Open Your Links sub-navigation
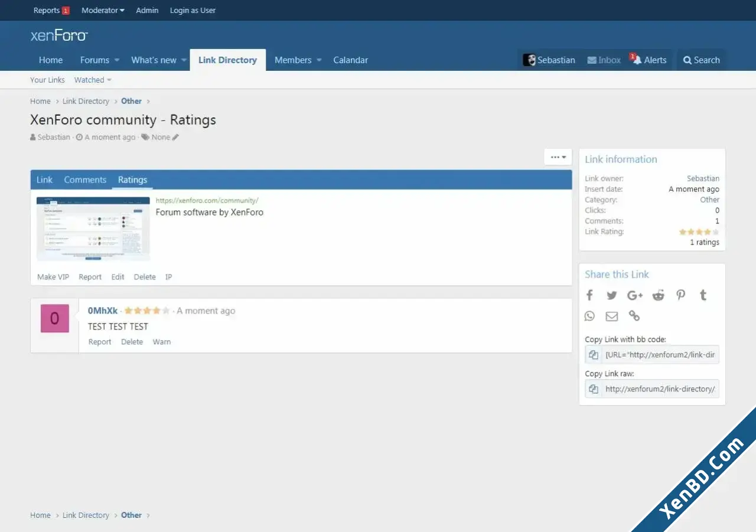The image size is (756, 532). [x=47, y=80]
